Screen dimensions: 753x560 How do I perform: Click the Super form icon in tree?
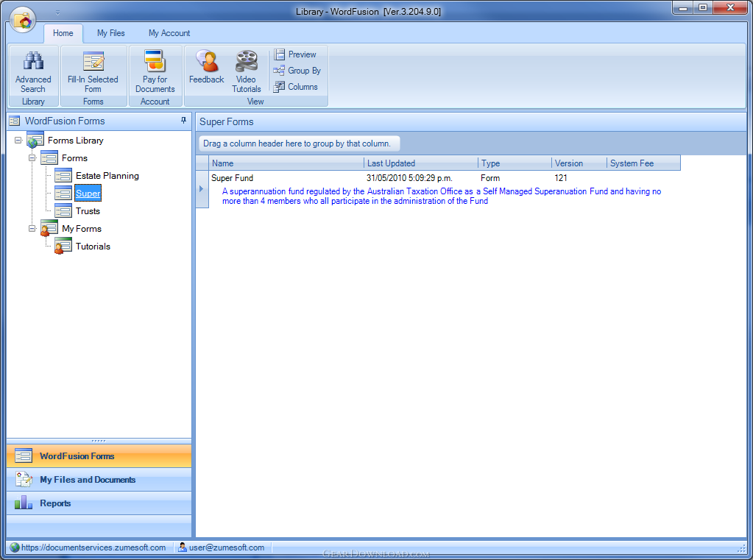pyautogui.click(x=63, y=194)
